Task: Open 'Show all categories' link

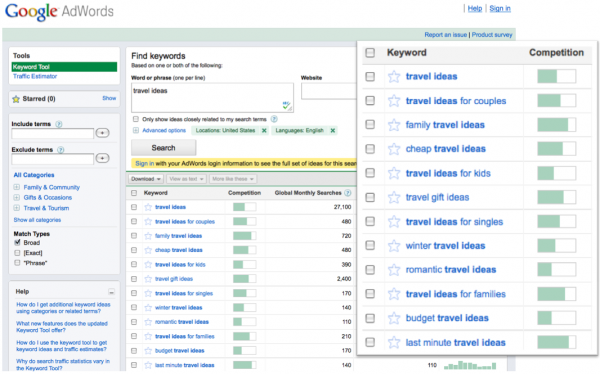Action: click(37, 220)
